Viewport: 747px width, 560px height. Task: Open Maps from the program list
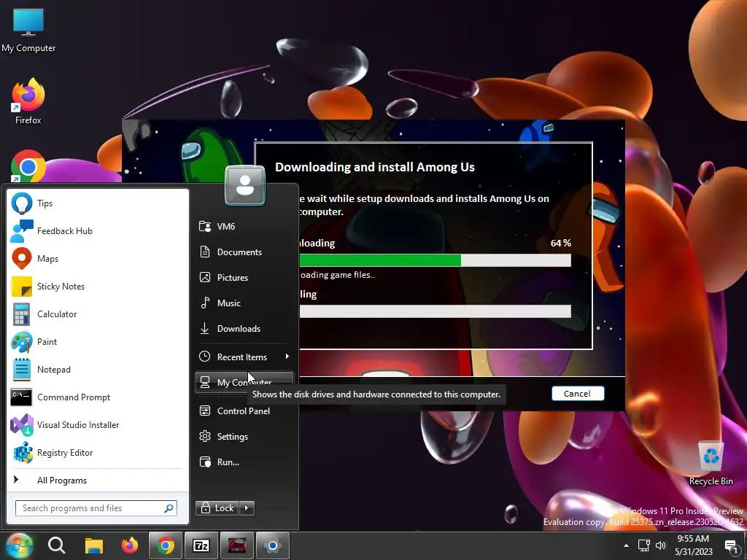pyautogui.click(x=98, y=259)
